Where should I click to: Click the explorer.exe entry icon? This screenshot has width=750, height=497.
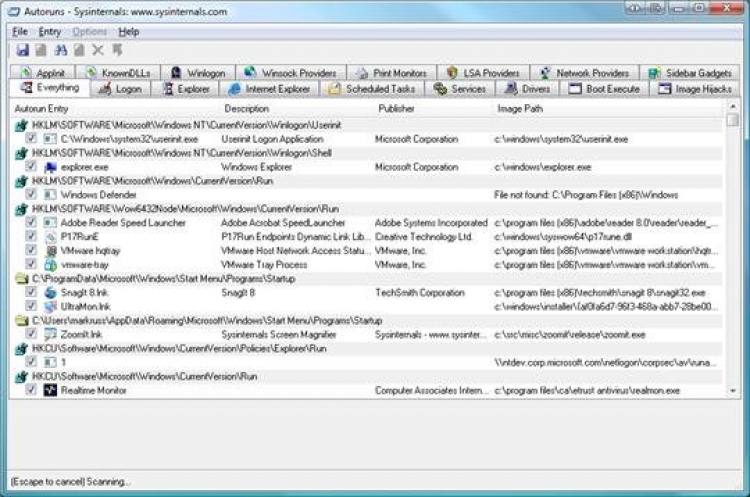coord(50,167)
